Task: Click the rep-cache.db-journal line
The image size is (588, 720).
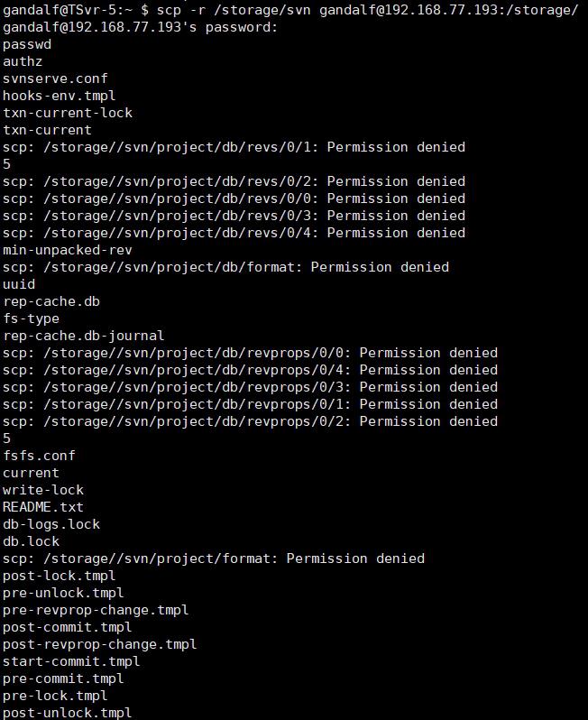Action: [x=84, y=336]
